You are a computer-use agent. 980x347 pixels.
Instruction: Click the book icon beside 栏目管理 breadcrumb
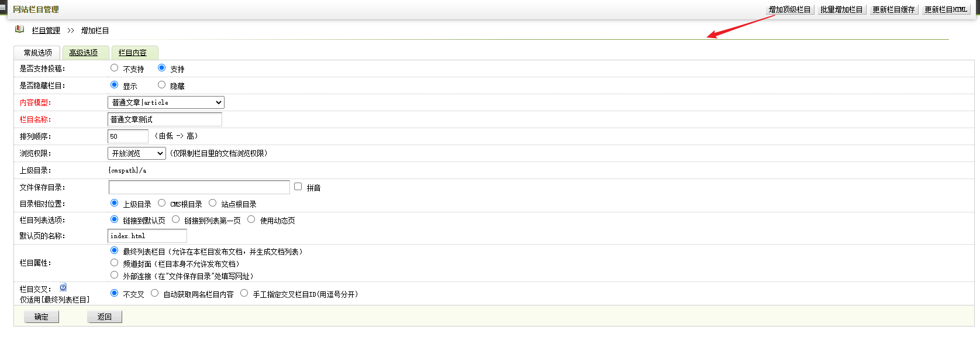point(20,29)
